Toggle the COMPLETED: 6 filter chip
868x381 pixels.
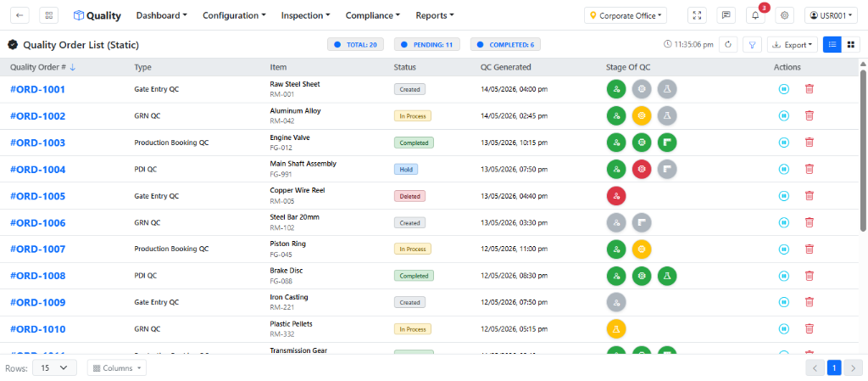pyautogui.click(x=505, y=44)
